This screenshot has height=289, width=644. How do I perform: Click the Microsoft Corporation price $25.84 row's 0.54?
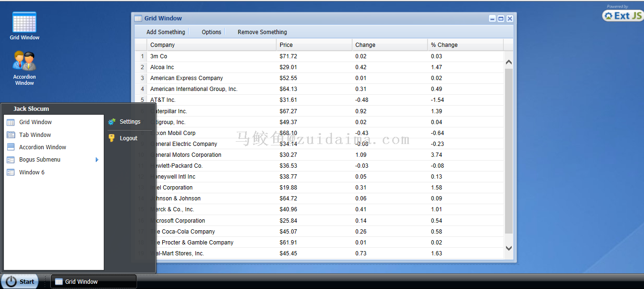click(x=436, y=221)
